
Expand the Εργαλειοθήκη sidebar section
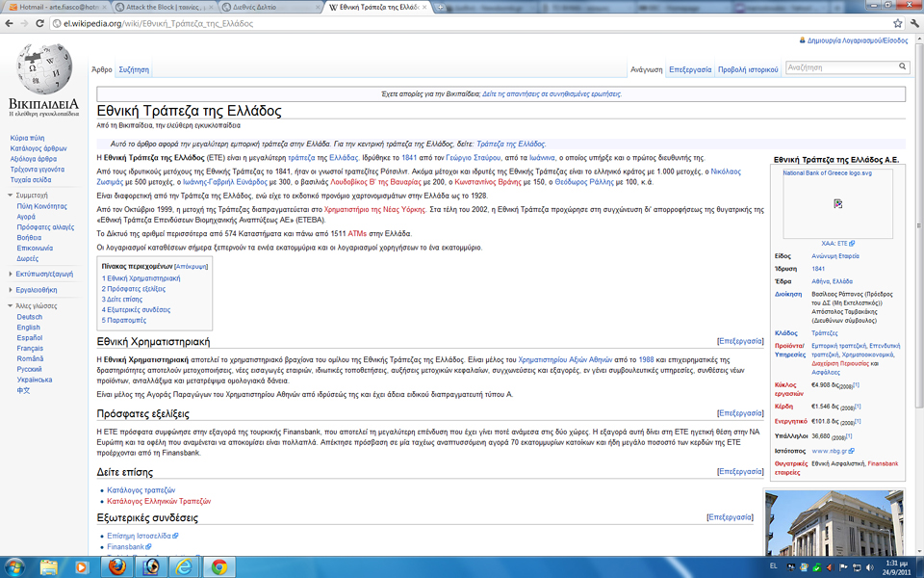10,290
